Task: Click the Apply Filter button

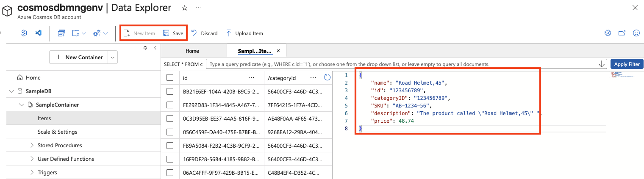Action: (x=627, y=64)
